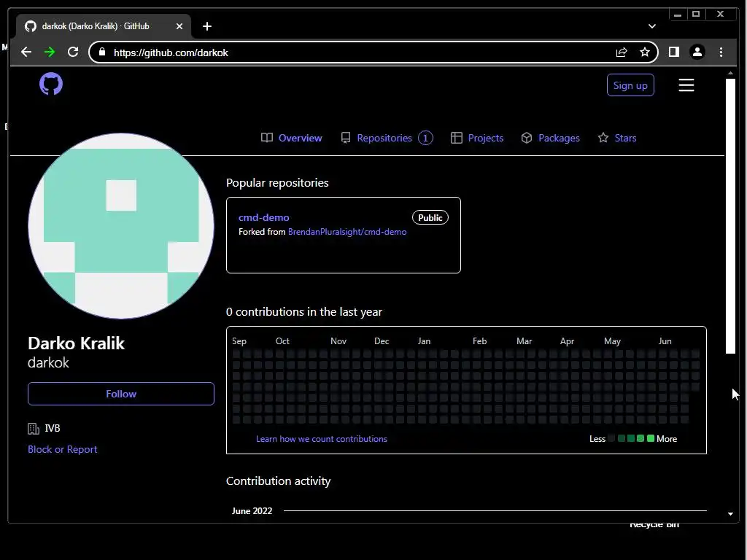Click Learn how we count contributions

[x=322, y=439]
